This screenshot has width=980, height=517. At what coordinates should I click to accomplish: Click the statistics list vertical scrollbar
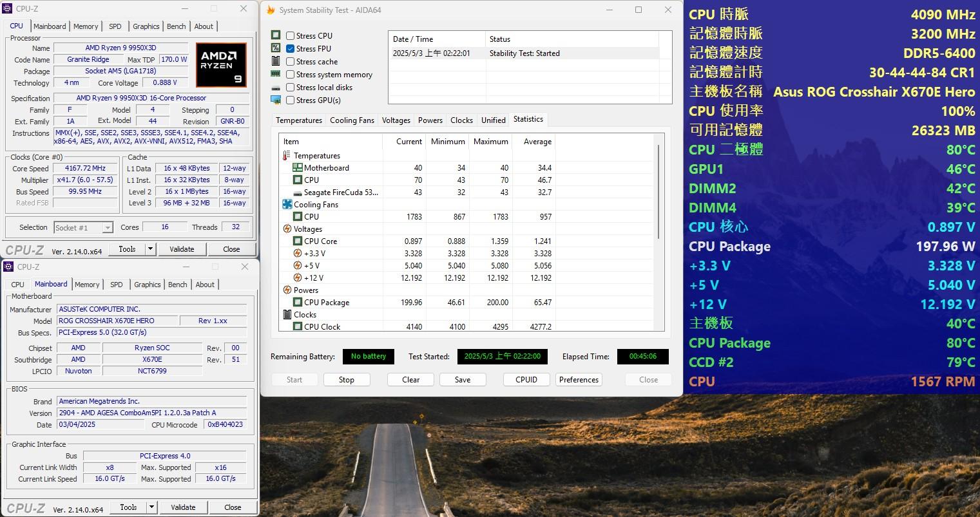tap(658, 193)
